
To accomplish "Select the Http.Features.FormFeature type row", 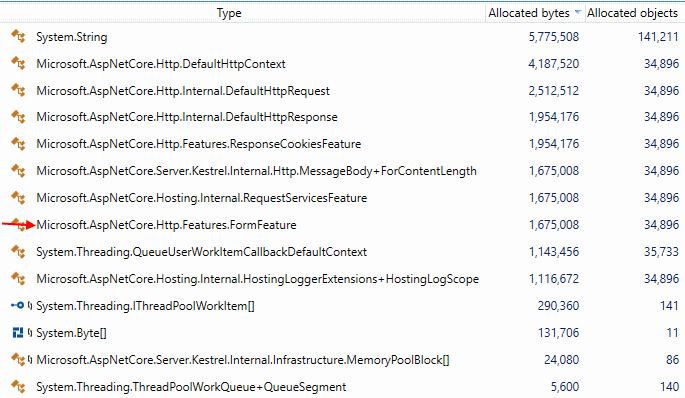I will pyautogui.click(x=342, y=225).
